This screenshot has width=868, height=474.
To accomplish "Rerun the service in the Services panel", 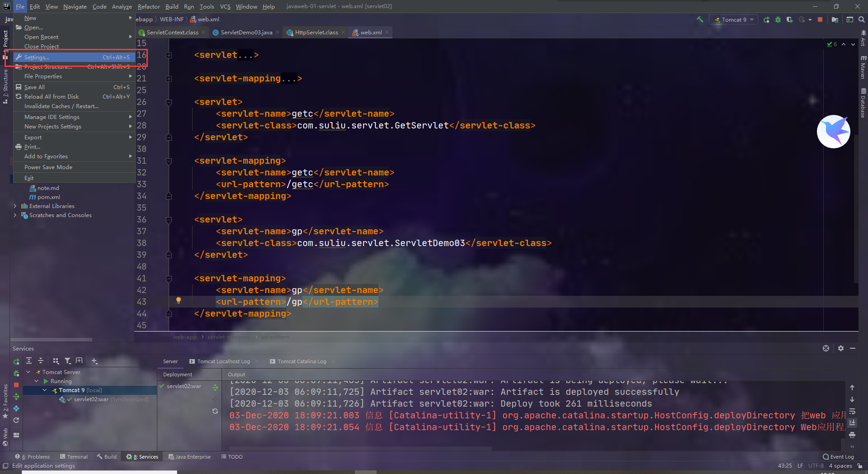I will (16, 361).
